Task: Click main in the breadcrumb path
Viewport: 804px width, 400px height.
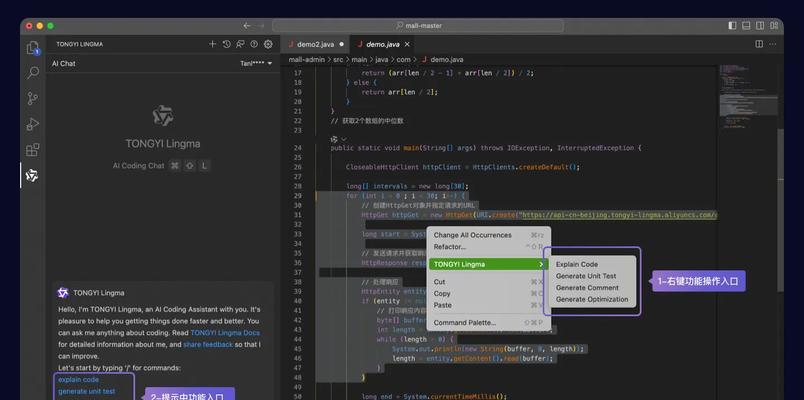Action: 359,59
